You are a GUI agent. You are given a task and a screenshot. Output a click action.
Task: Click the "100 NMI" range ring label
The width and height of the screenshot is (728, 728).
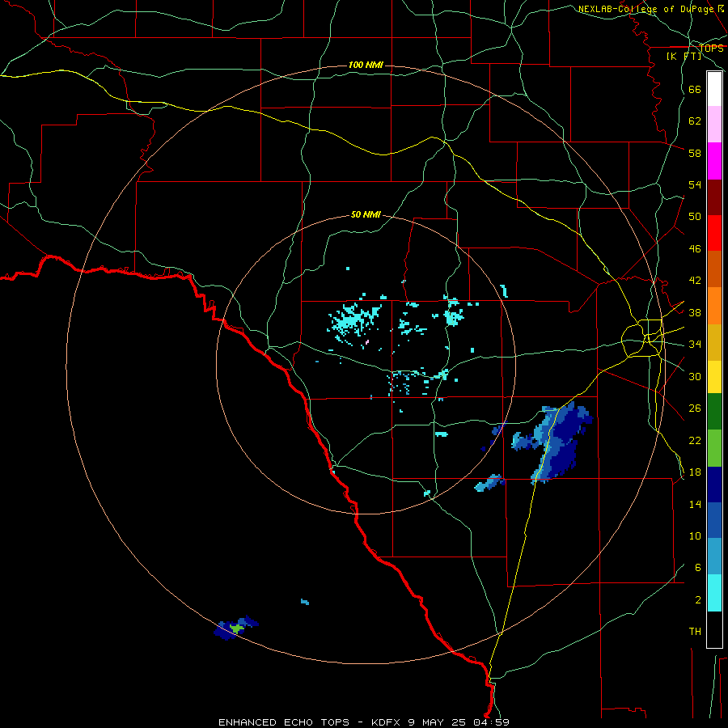pos(366,65)
